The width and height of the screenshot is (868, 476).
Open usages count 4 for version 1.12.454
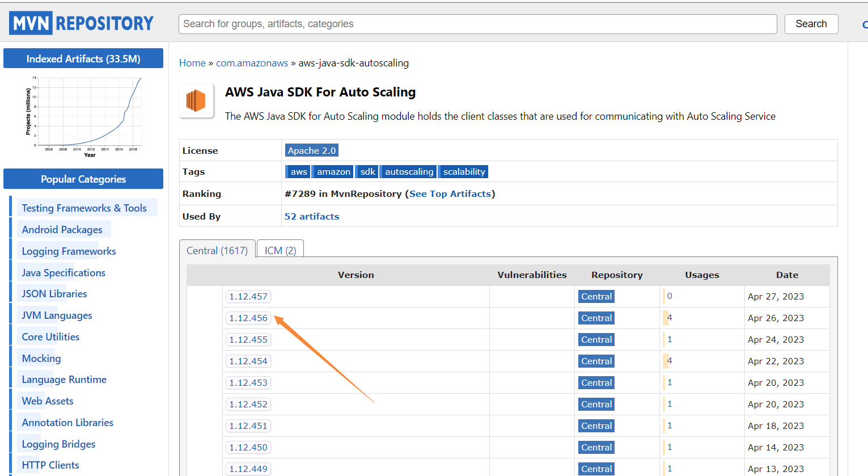pyautogui.click(x=670, y=361)
